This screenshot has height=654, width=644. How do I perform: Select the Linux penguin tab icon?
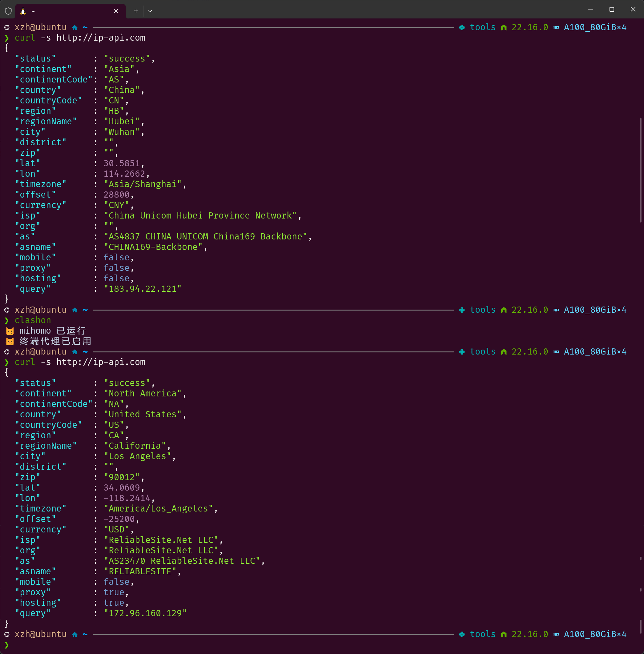[x=23, y=11]
